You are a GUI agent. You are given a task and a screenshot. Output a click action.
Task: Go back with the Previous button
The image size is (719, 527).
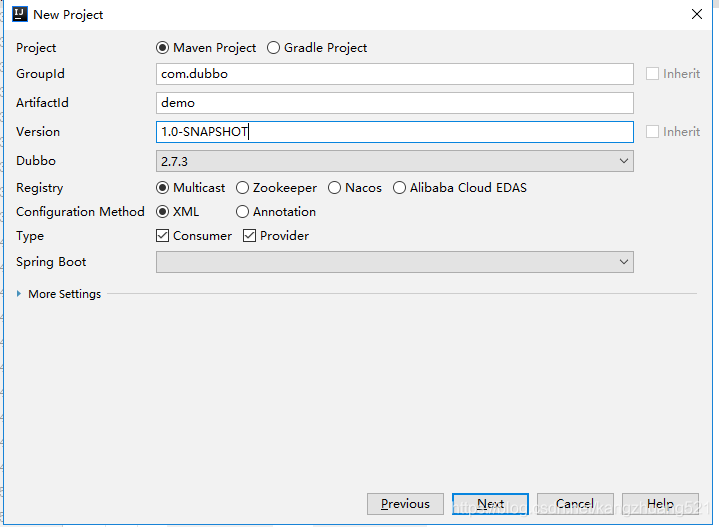[x=405, y=504]
